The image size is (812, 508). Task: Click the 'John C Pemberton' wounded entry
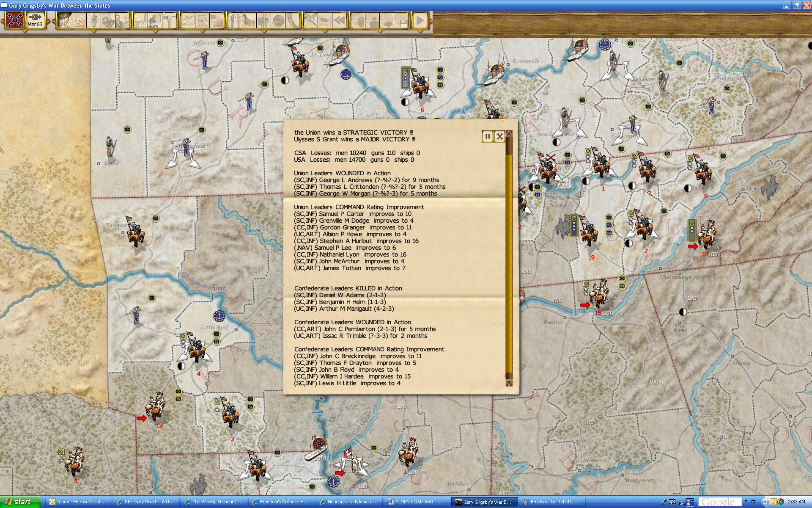[365, 329]
